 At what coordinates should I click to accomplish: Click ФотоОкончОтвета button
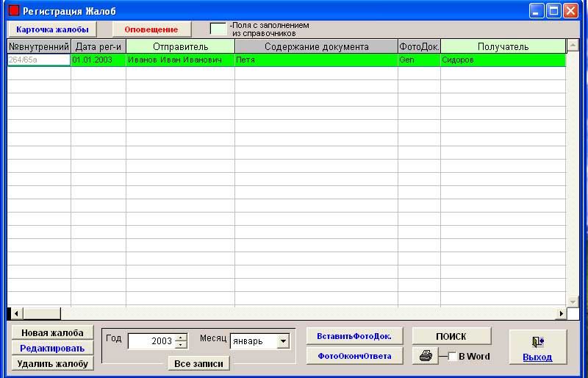click(354, 356)
